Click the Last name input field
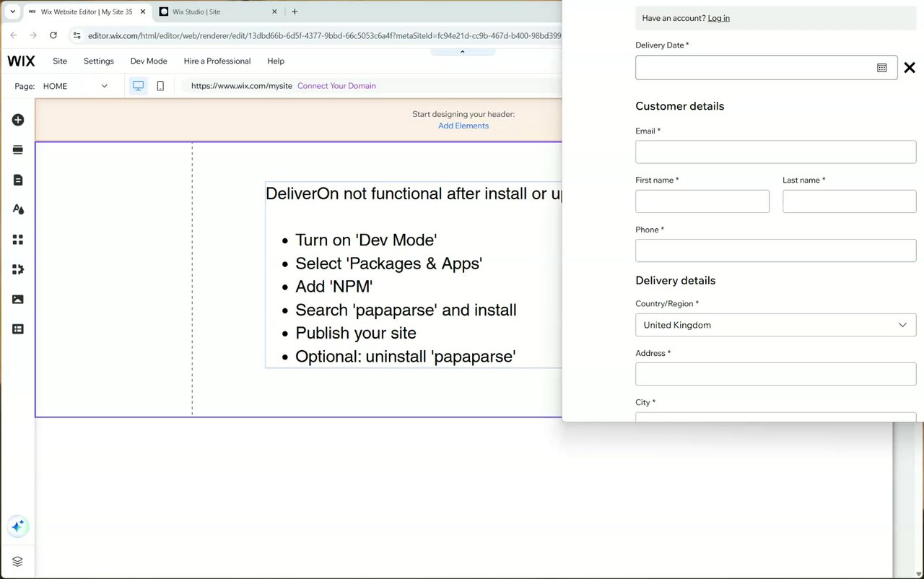The image size is (924, 579). tap(849, 201)
